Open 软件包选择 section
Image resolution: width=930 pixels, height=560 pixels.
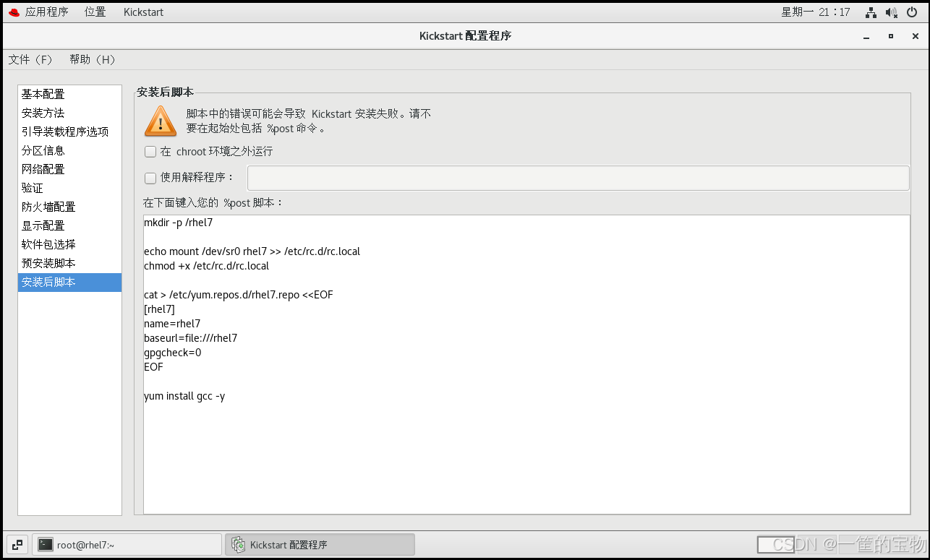(69, 244)
